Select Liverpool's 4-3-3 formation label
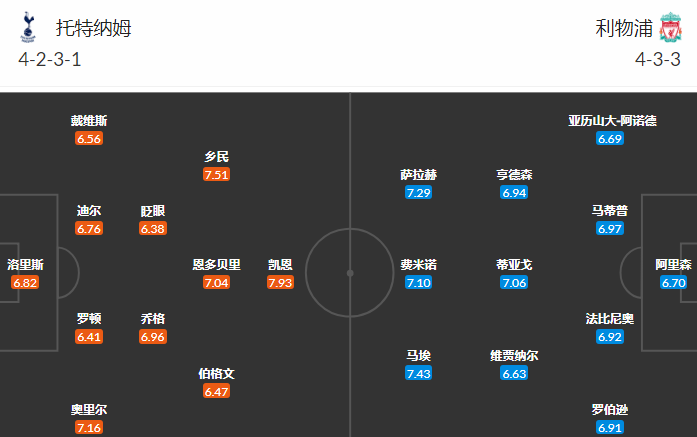The image size is (697, 437). (x=657, y=60)
